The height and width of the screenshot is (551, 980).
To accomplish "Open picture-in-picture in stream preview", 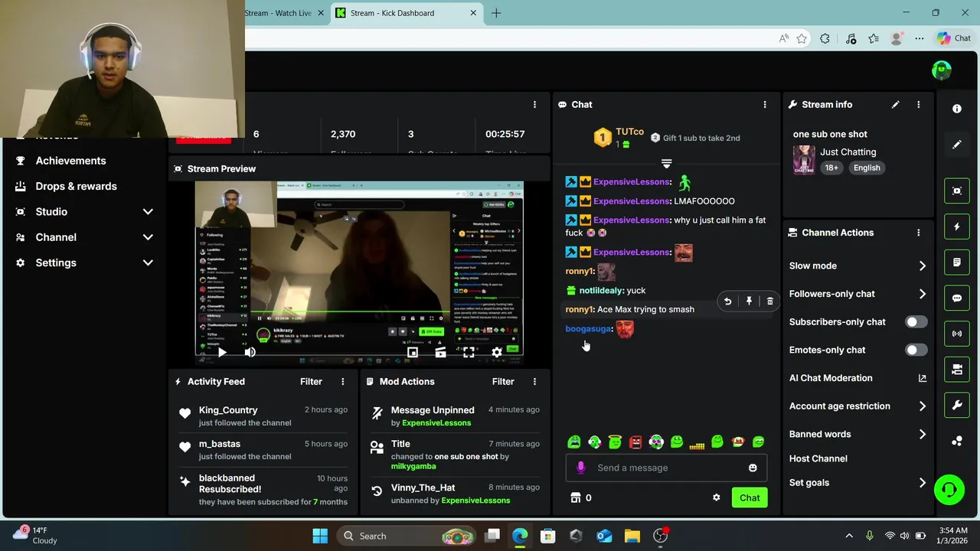I will (413, 352).
